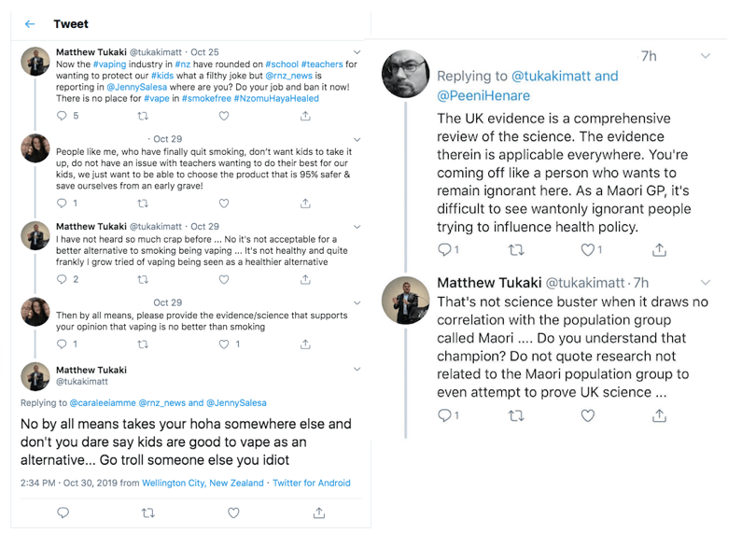
Task: Like the Oct 25 #vaping tweet
Action: tap(224, 116)
